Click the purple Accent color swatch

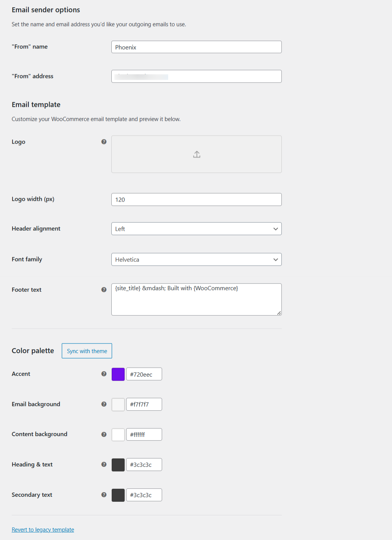click(x=118, y=374)
